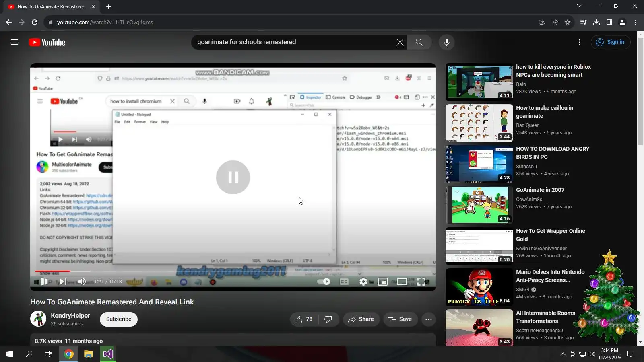Toggle the Chrome side panel
This screenshot has height=362, width=644.
click(609, 22)
